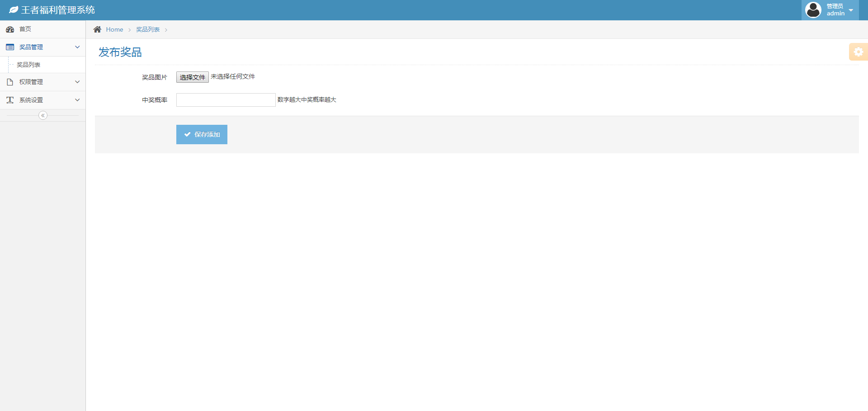
Task: Open the orange settings gear panel
Action: tap(858, 52)
